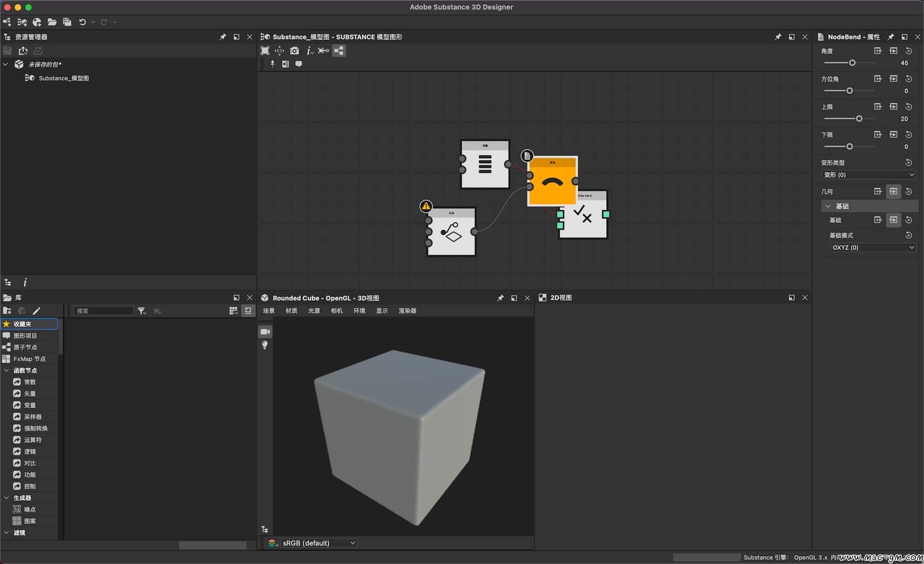Toggle the highlighted graph layout toolbar button
Viewport: 924px width, 564px height.
tap(339, 51)
